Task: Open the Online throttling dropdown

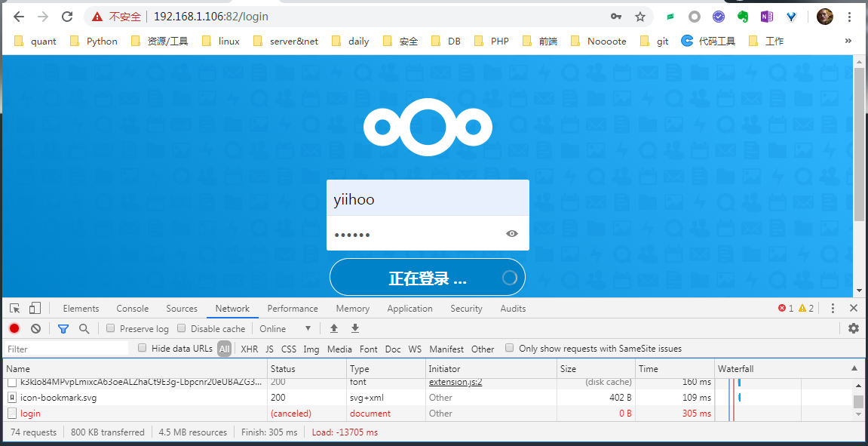Action: click(286, 328)
